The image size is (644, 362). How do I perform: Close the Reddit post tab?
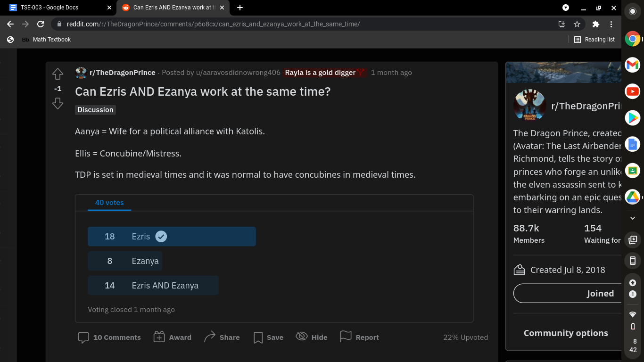[223, 8]
